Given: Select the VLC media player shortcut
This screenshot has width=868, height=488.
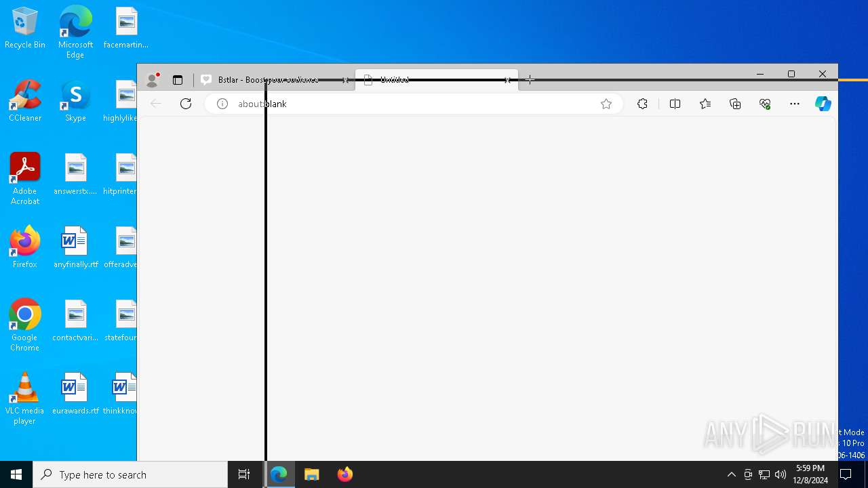Looking at the screenshot, I should (x=25, y=399).
